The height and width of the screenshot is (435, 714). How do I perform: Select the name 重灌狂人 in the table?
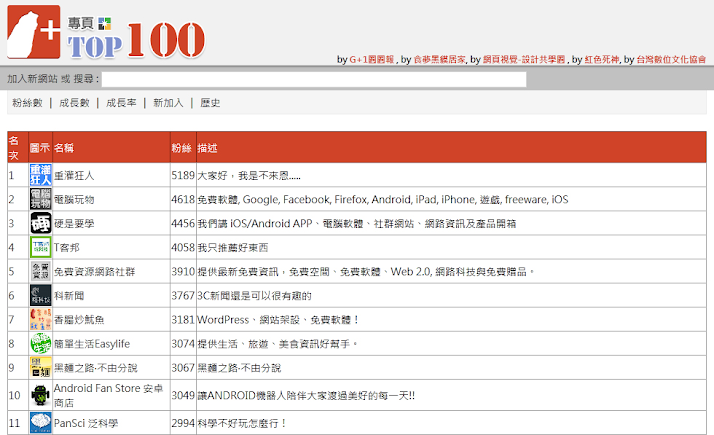pyautogui.click(x=74, y=175)
